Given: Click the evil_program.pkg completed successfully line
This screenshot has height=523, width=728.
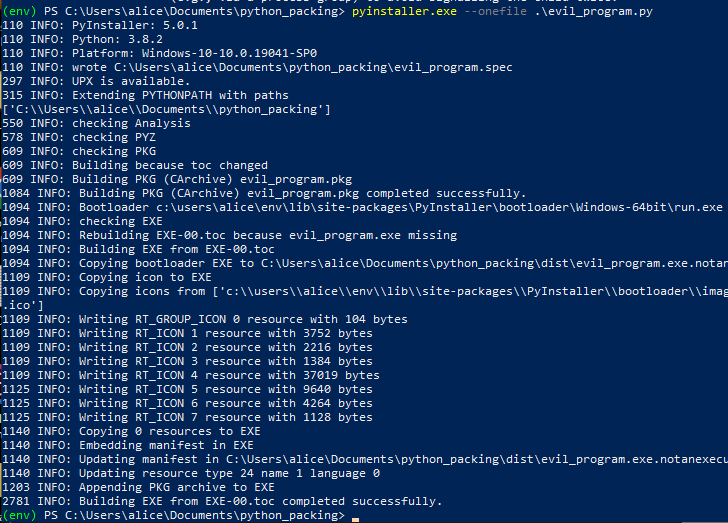Looking at the screenshot, I should [x=264, y=194].
